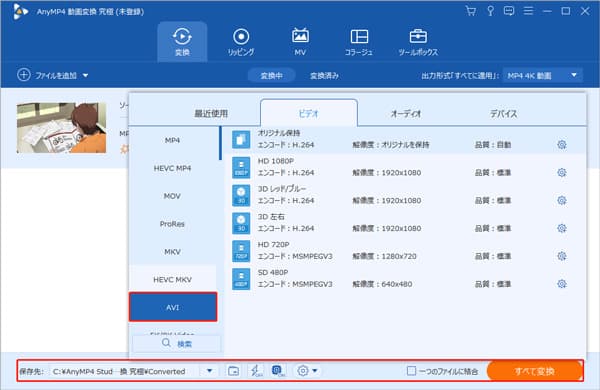
Task: Select the ビデオ video tab
Action: pyautogui.click(x=308, y=113)
